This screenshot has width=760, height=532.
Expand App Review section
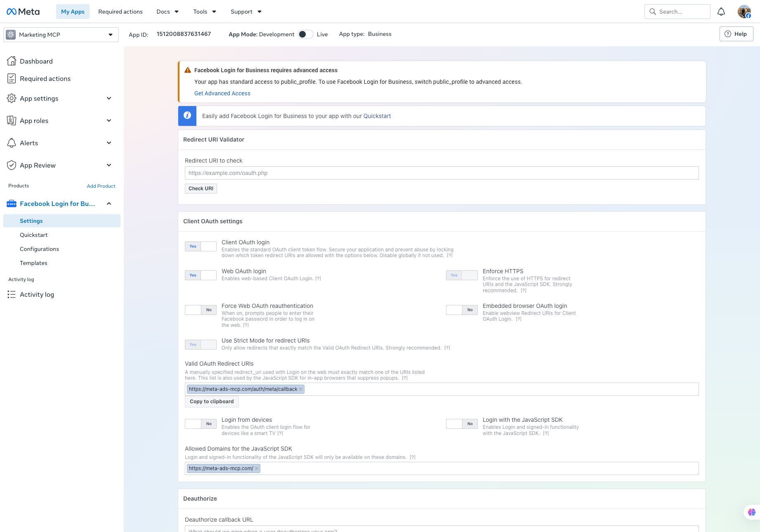coord(109,165)
